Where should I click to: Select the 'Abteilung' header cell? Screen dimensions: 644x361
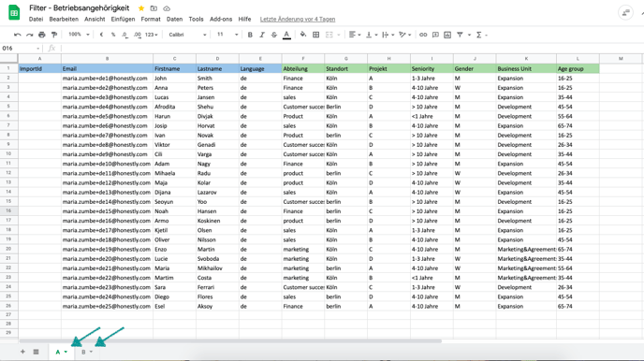pyautogui.click(x=303, y=68)
